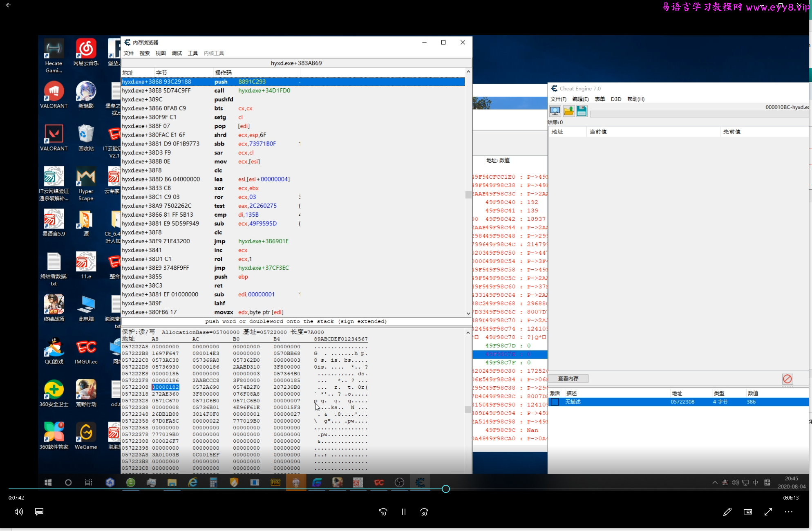This screenshot has height=531, width=812.
Task: Select the disassembly row 'jmp hyxd.exe+3B6901E'
Action: pyautogui.click(x=293, y=241)
